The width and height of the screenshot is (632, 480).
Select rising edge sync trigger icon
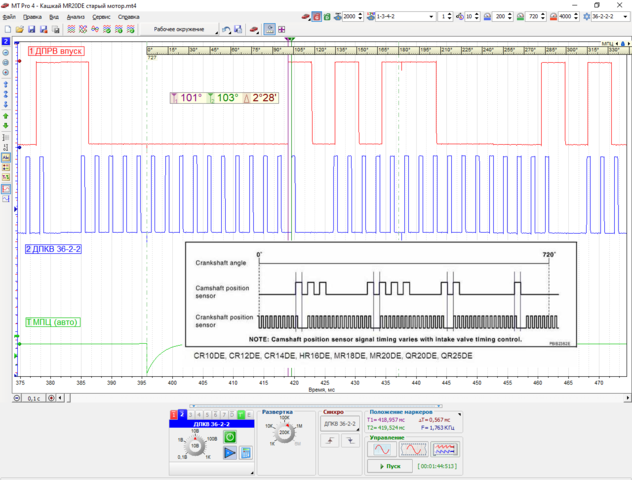[331, 441]
